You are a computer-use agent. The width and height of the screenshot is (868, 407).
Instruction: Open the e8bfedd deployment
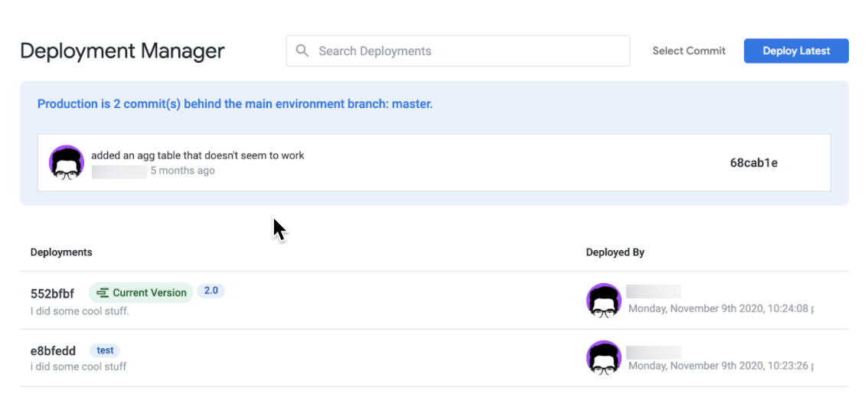point(53,351)
